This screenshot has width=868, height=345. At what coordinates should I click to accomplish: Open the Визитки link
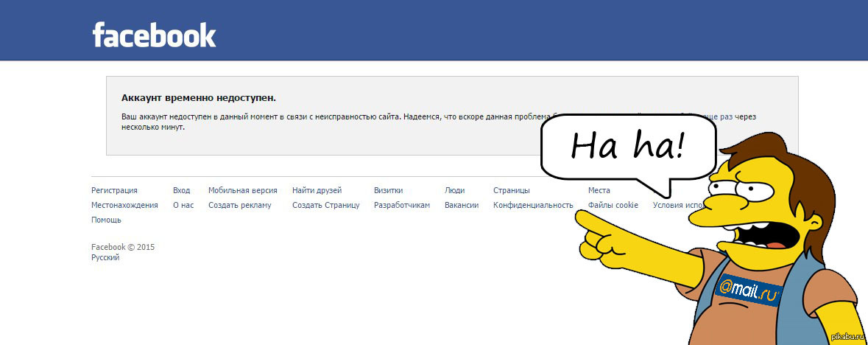click(389, 190)
